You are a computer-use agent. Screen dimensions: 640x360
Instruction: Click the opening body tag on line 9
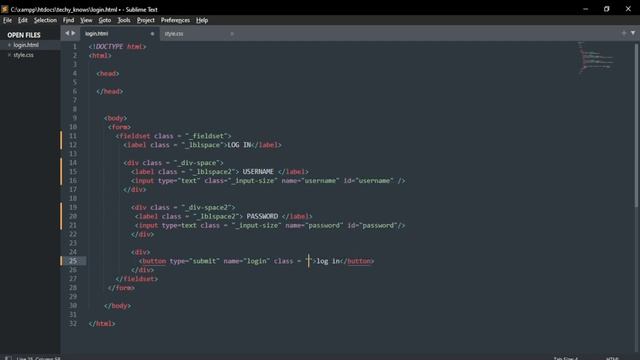coord(116,118)
